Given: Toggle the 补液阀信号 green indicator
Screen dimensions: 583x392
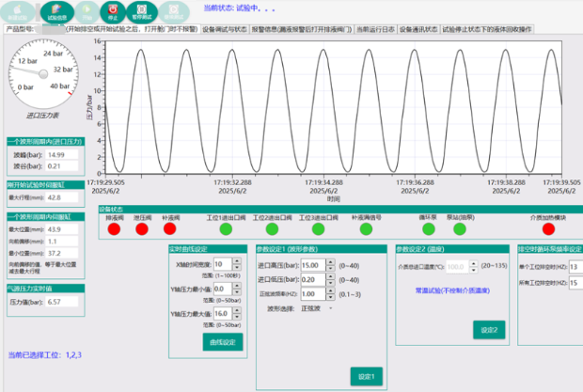Looking at the screenshot, I should pos(367,228).
